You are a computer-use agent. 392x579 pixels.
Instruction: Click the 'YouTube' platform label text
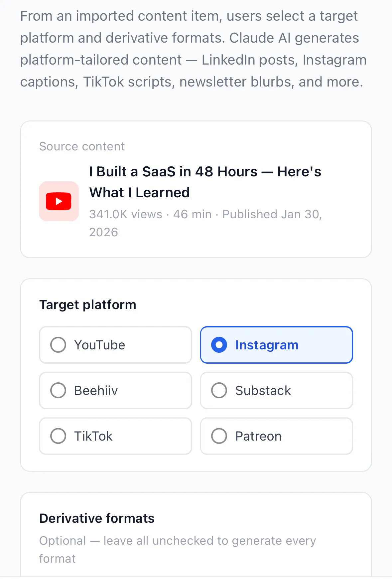pos(100,345)
